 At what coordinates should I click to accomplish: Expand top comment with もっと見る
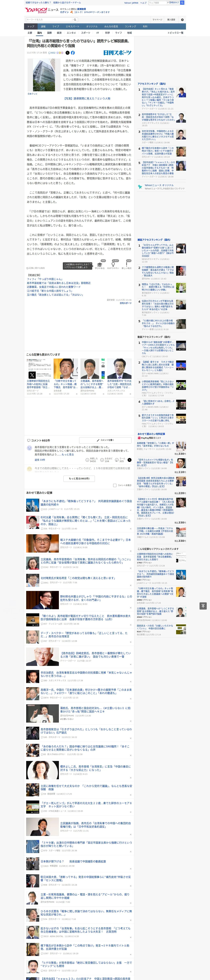pos(68,454)
